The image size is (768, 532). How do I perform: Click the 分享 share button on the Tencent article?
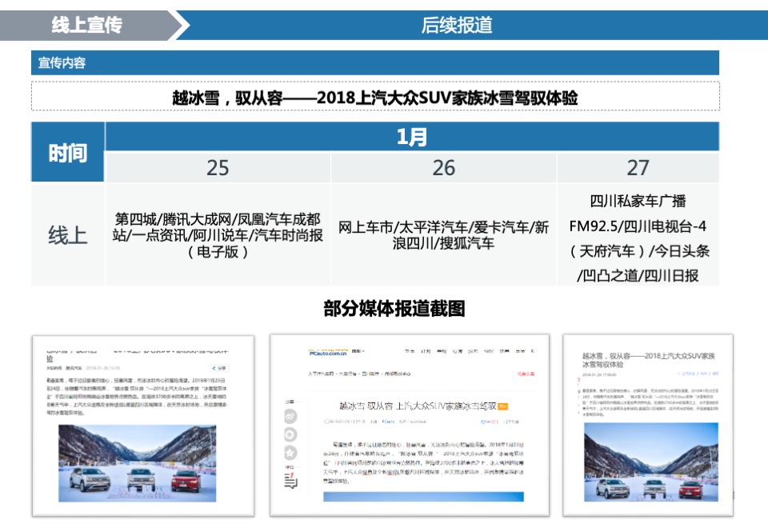(x=220, y=368)
